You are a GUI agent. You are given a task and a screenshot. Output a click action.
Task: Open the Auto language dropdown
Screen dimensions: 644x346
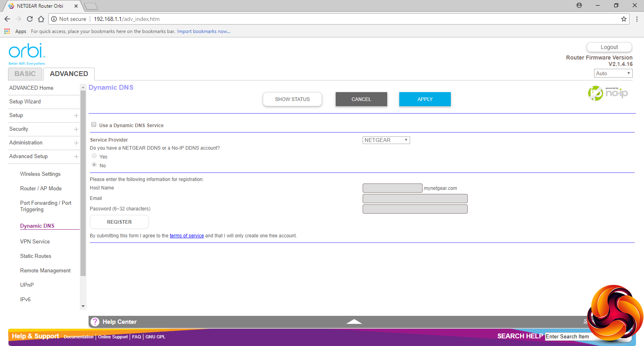613,73
